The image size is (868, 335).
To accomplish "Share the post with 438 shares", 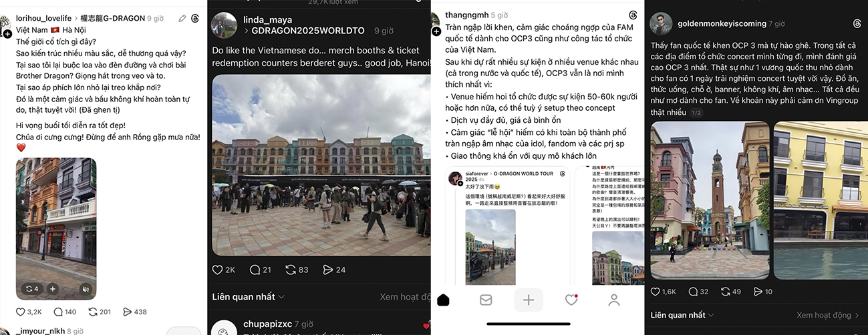I will tap(134, 312).
